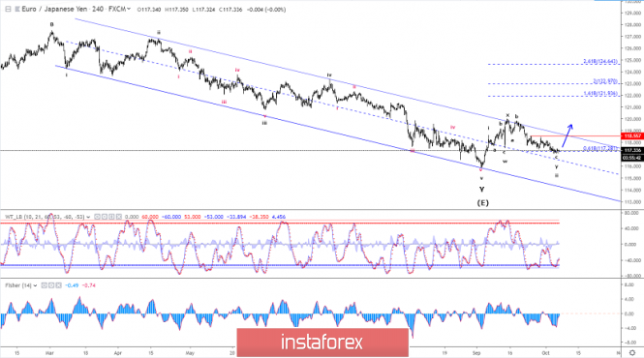The image size is (644, 358).
Task: Select the 0.618(117.281) Fibonacci level label
Action: point(600,149)
